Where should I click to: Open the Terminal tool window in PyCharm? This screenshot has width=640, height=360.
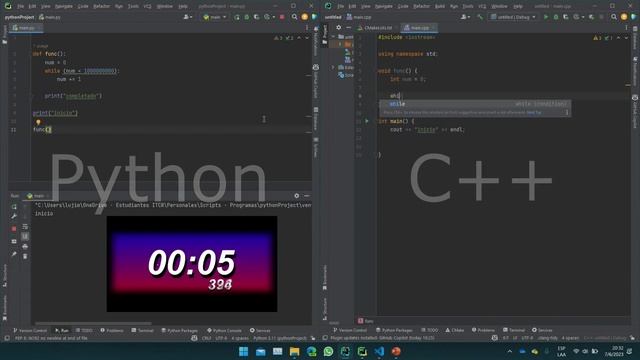tap(142, 330)
